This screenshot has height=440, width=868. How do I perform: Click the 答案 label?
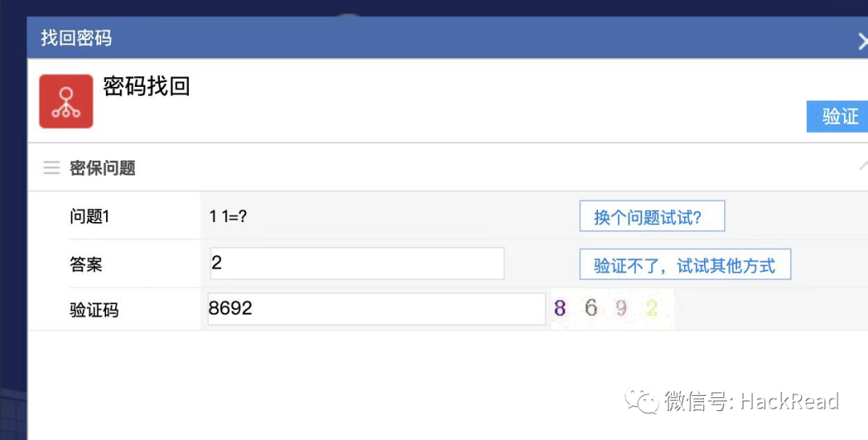click(x=86, y=265)
